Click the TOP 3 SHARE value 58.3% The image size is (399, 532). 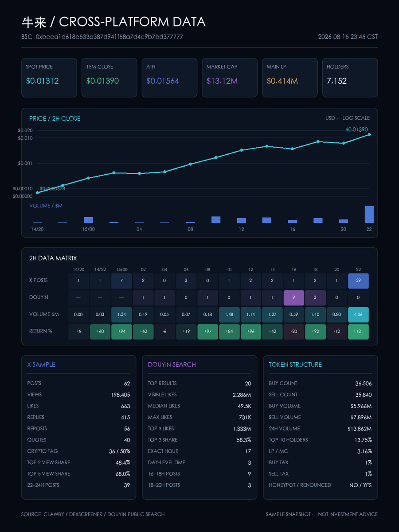pyautogui.click(x=244, y=440)
